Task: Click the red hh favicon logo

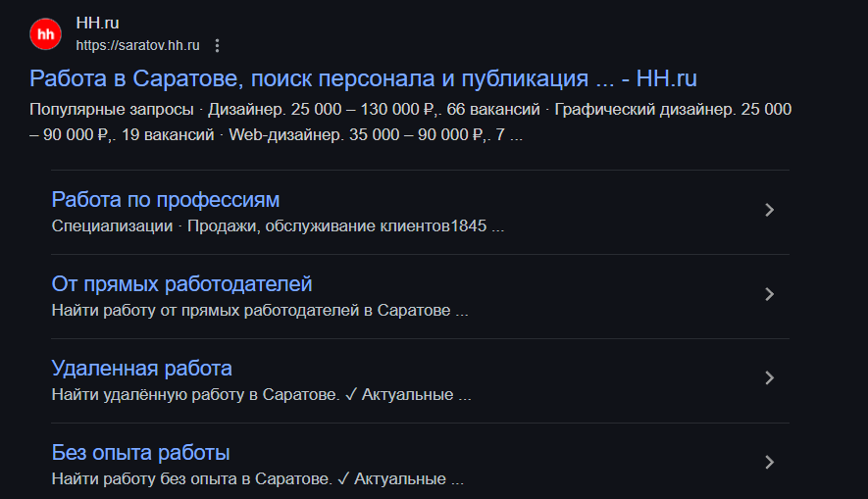Action: click(45, 34)
